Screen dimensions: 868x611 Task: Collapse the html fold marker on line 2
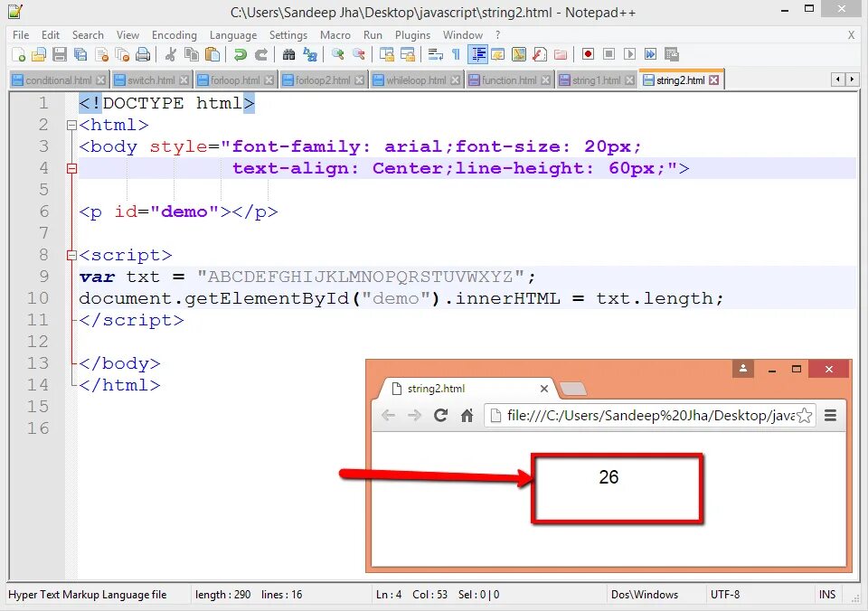[x=71, y=125]
